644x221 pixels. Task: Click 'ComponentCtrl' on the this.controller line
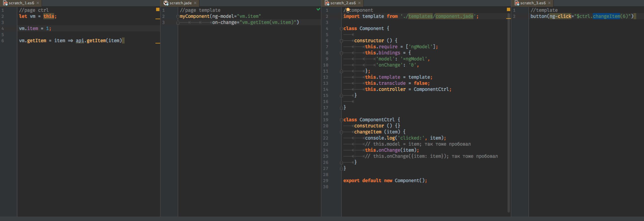[x=431, y=89]
